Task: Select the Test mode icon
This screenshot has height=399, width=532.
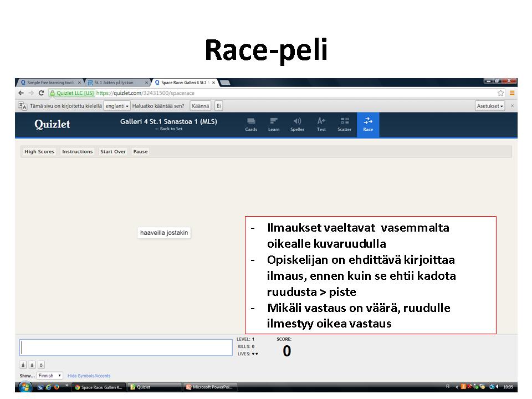Action: (x=321, y=124)
